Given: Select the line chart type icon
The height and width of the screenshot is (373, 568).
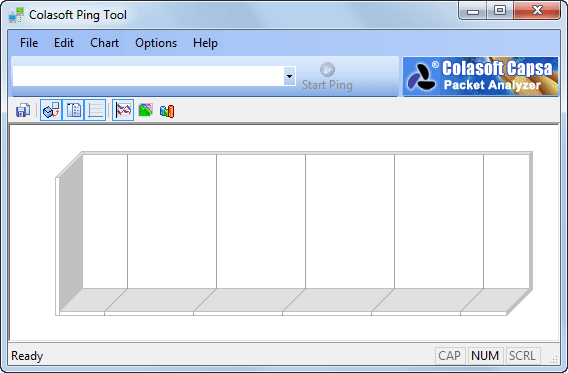Looking at the screenshot, I should (x=123, y=110).
